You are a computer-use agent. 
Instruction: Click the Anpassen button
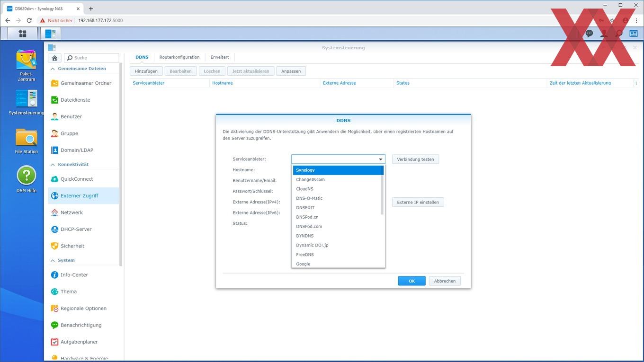click(291, 71)
